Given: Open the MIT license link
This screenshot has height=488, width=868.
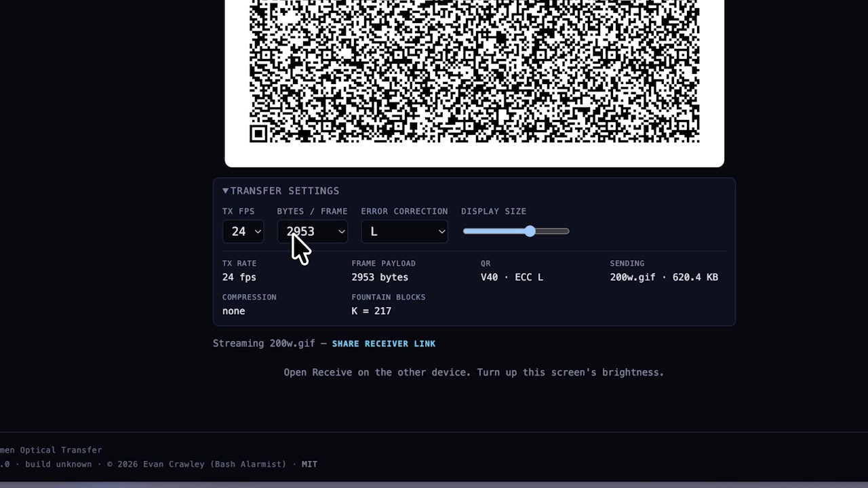Looking at the screenshot, I should 309,464.
